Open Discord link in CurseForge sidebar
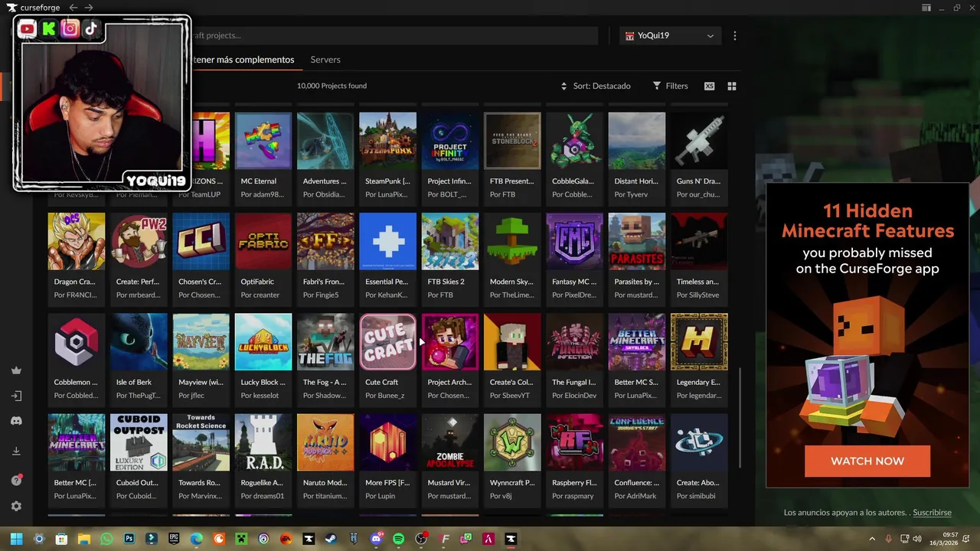 coord(16,421)
